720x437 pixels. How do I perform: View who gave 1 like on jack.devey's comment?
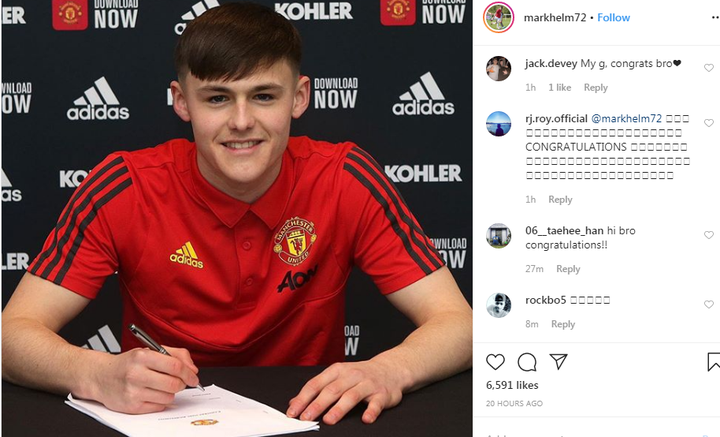560,87
